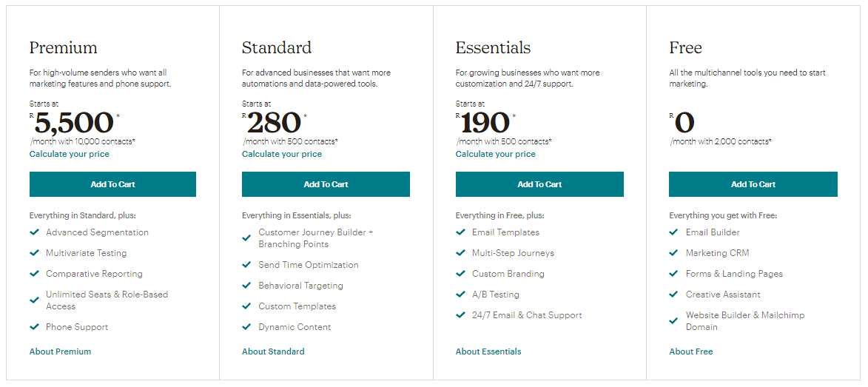This screenshot has height=387, width=868.
Task: Click the checkmark next to Phone Support
Action: [x=34, y=327]
